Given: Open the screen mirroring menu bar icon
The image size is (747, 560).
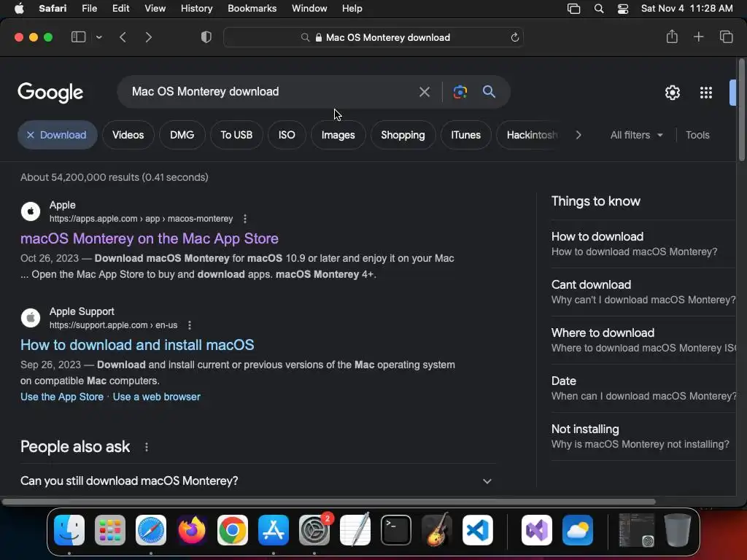Looking at the screenshot, I should coord(573,9).
